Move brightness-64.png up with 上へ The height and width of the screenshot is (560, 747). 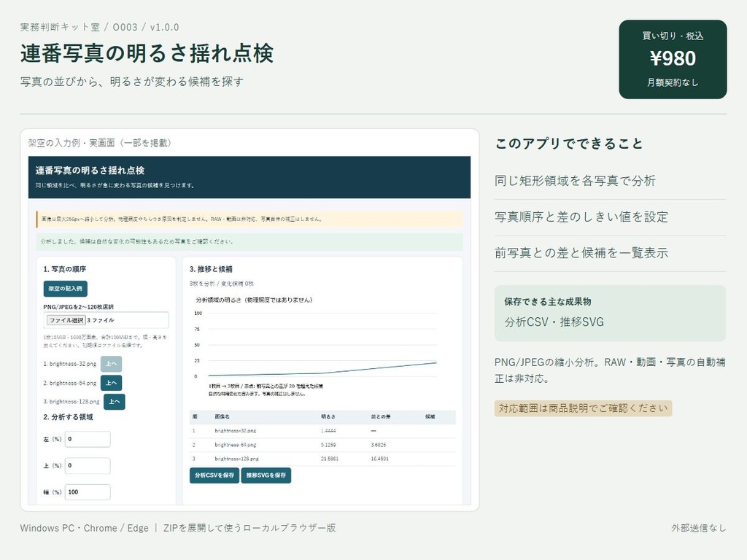pyautogui.click(x=111, y=383)
